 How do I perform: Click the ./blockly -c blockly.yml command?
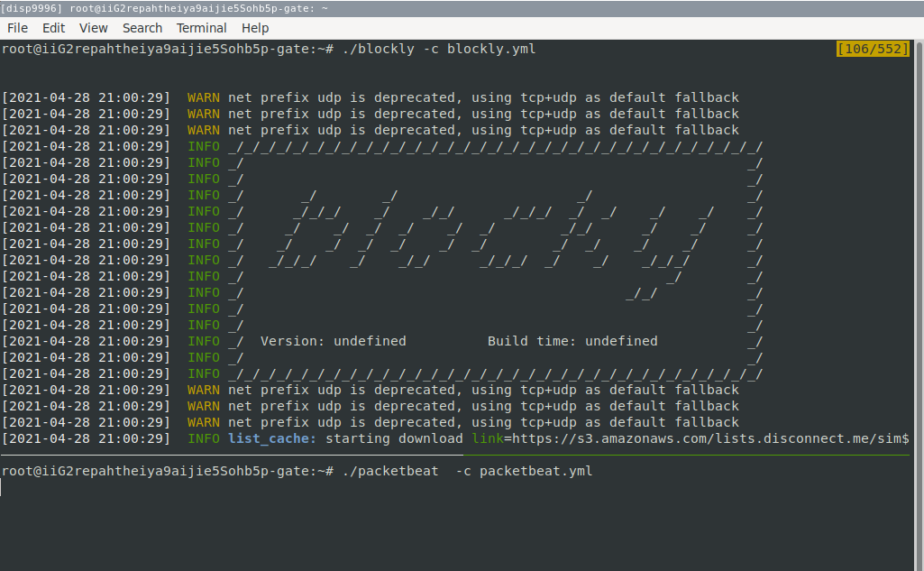(x=439, y=49)
